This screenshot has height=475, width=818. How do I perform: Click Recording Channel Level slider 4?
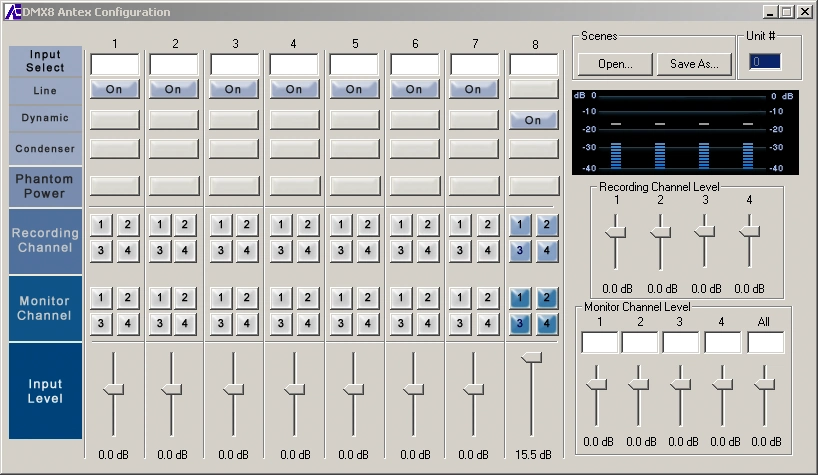pyautogui.click(x=750, y=232)
